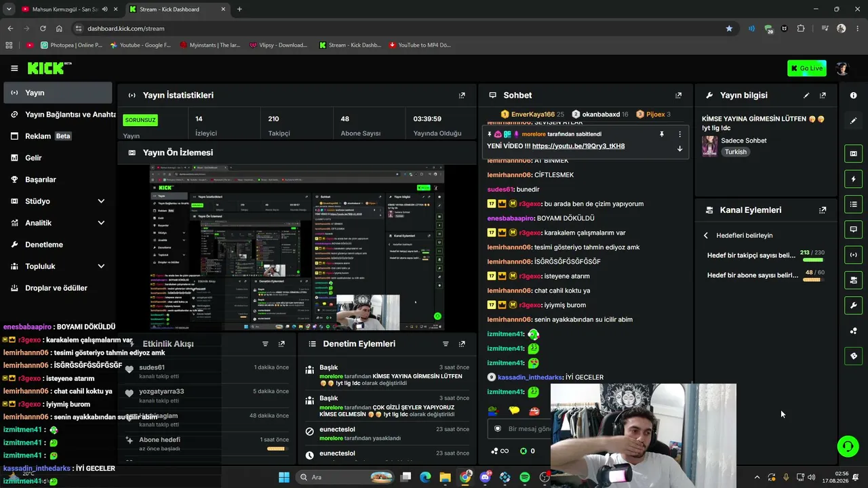
Task: Pop out the Etkinlik Akışı panel
Action: pos(281,344)
